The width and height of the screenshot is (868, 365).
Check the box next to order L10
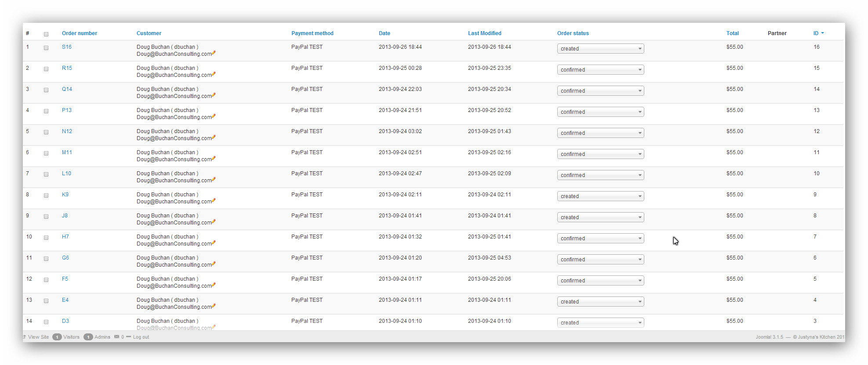coord(46,174)
